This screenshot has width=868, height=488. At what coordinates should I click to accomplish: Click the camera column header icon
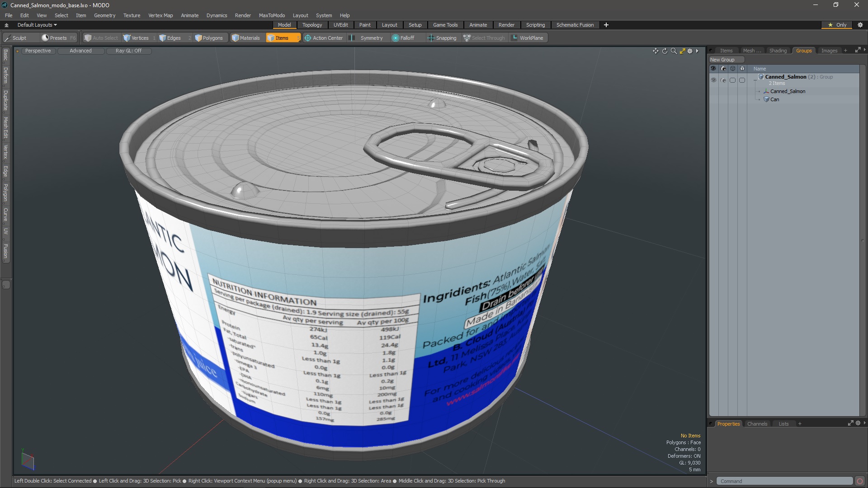(723, 69)
